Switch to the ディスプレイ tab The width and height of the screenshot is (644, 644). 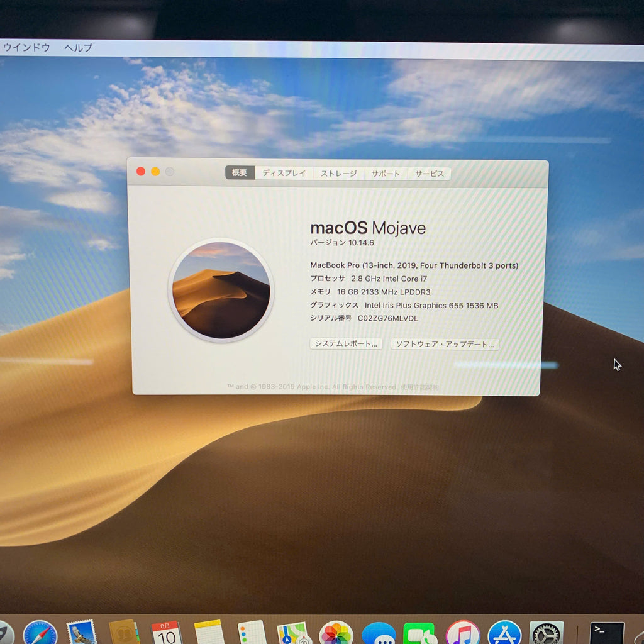click(x=284, y=174)
